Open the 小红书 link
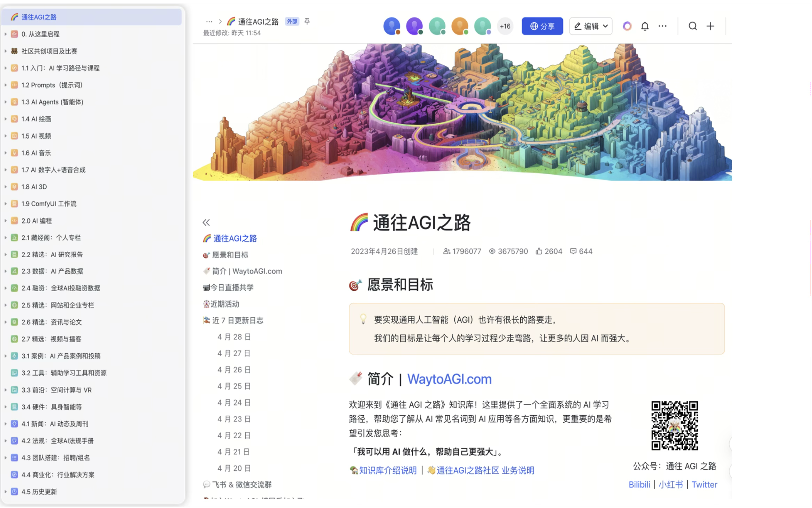This screenshot has height=508, width=812. 671,485
